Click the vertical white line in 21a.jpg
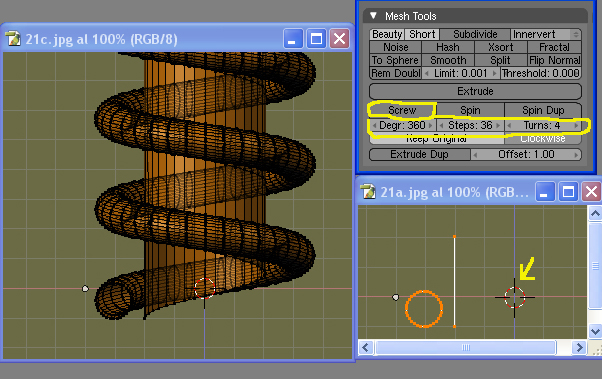The width and height of the screenshot is (602, 379). (x=455, y=281)
